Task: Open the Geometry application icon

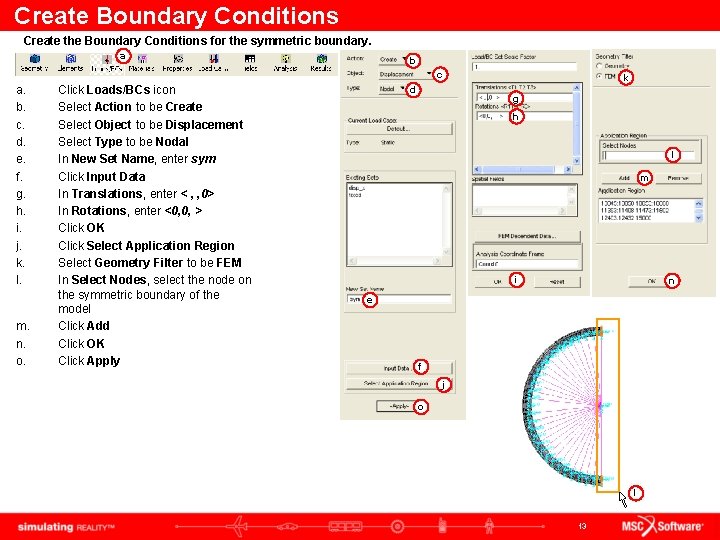Action: (34, 63)
